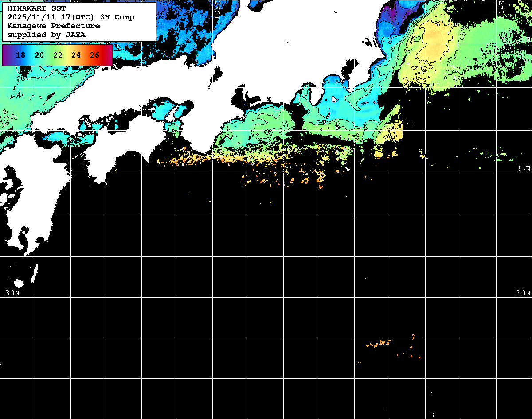The width and height of the screenshot is (532, 419).
Task: Click the 26 value on the color scale
Action: click(x=94, y=55)
